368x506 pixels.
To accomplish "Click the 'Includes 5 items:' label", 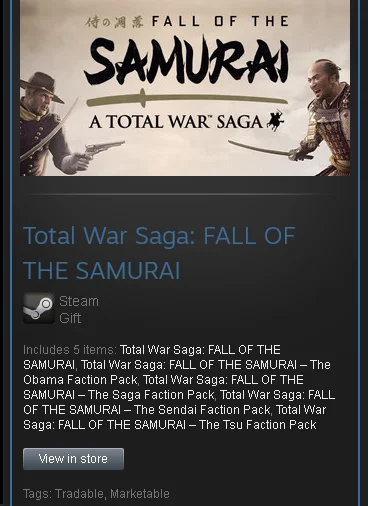I will tap(70, 350).
